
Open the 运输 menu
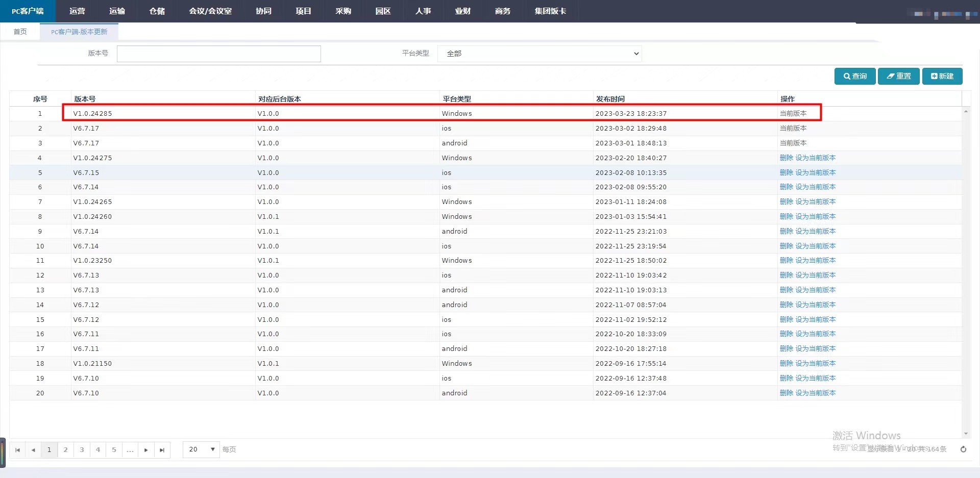[117, 11]
